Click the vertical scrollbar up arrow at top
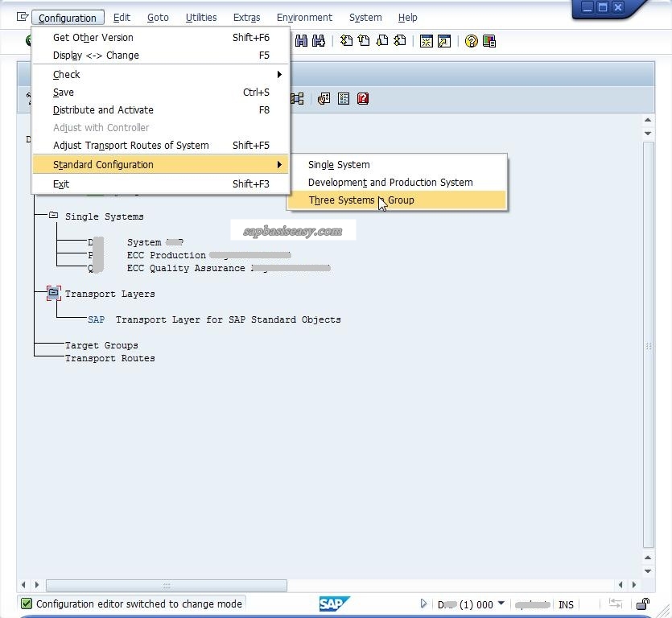This screenshot has height=618, width=672. tap(648, 120)
